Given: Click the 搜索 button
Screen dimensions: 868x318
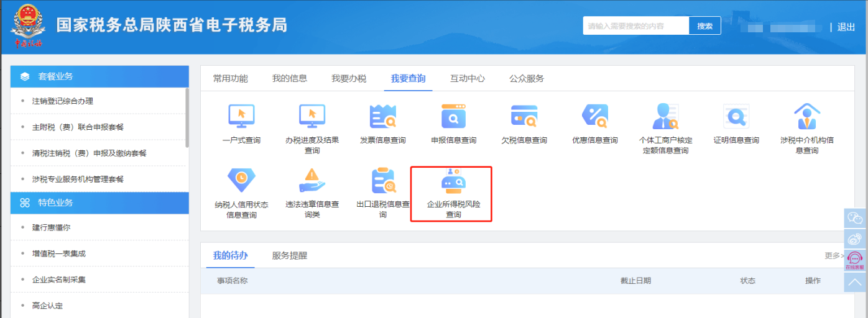Looking at the screenshot, I should pyautogui.click(x=705, y=25).
